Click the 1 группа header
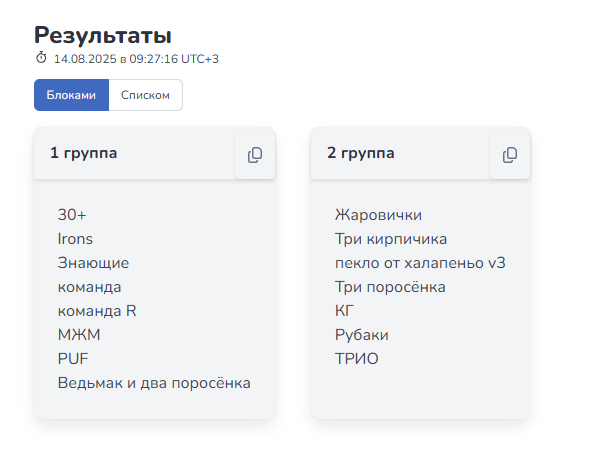Viewport: 608px width, 460px height. pos(83,153)
